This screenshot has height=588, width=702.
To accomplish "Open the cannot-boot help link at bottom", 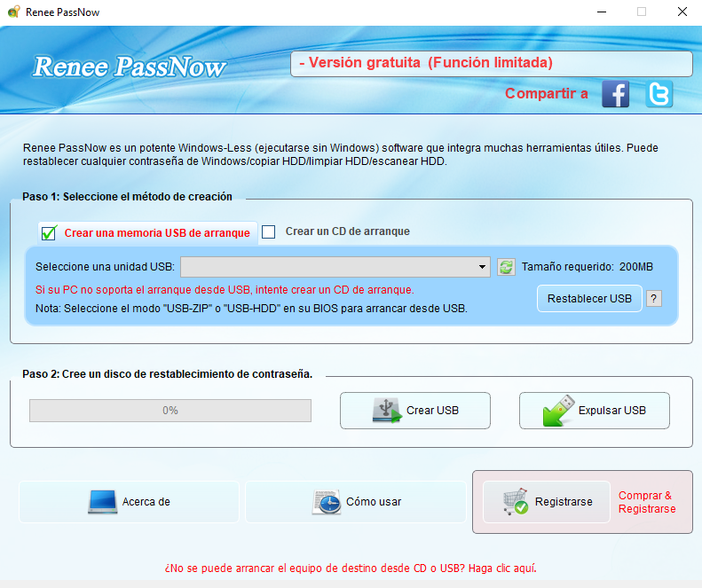I will (351, 568).
